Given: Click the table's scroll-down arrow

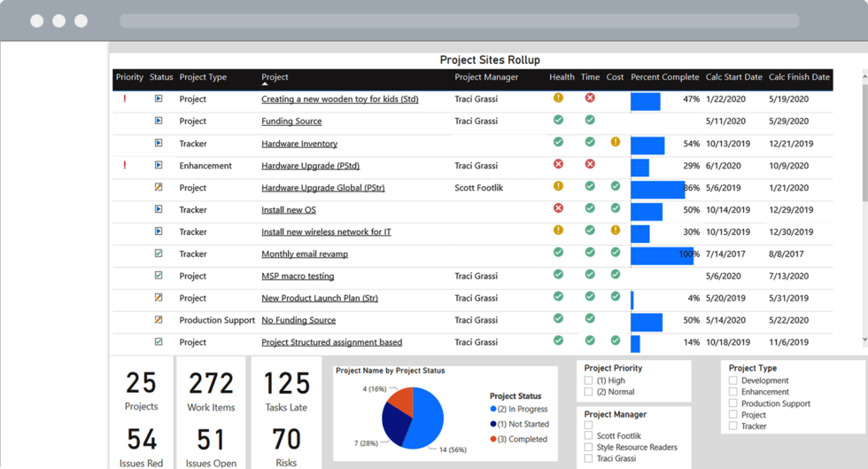Looking at the screenshot, I should pyautogui.click(x=864, y=340).
